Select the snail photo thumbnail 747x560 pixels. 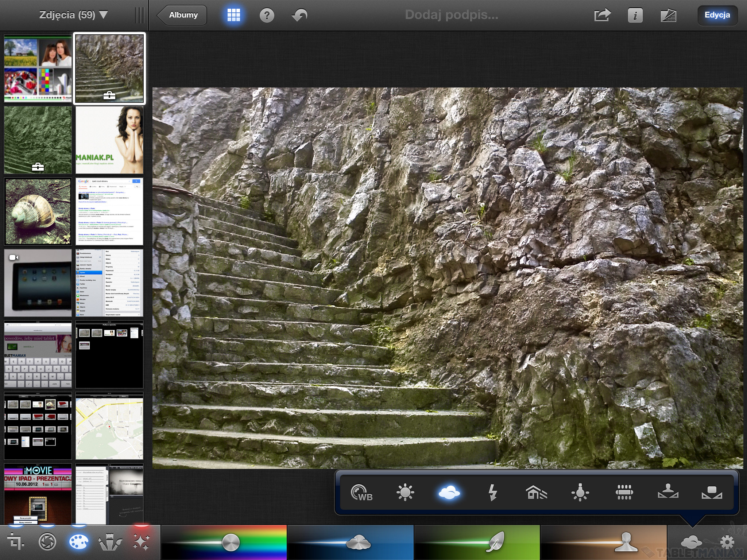point(38,211)
